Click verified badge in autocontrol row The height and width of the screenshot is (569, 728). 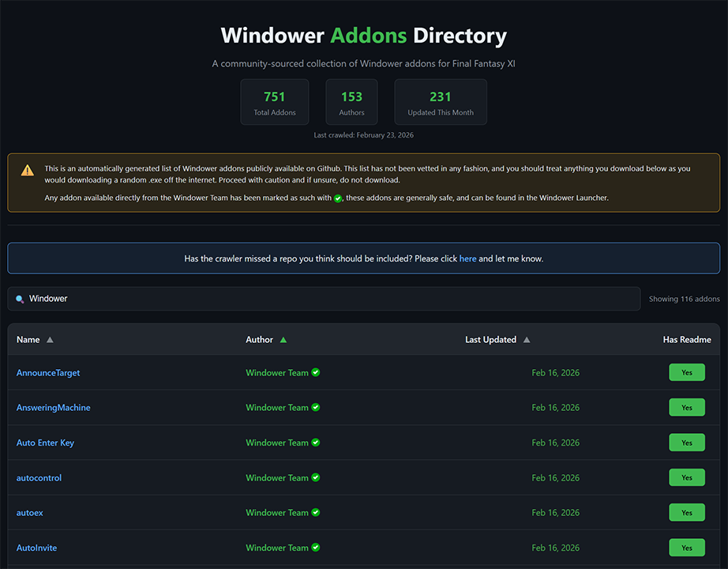pos(316,477)
